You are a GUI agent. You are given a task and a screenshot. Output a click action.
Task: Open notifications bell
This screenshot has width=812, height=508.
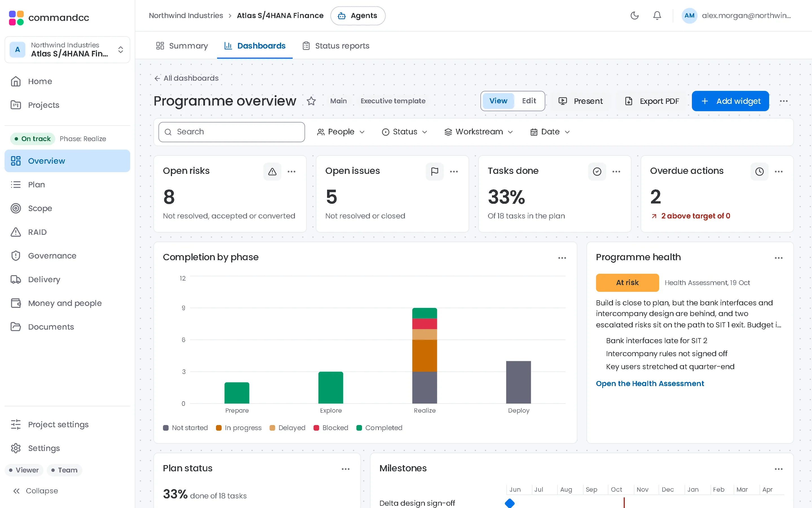point(657,16)
